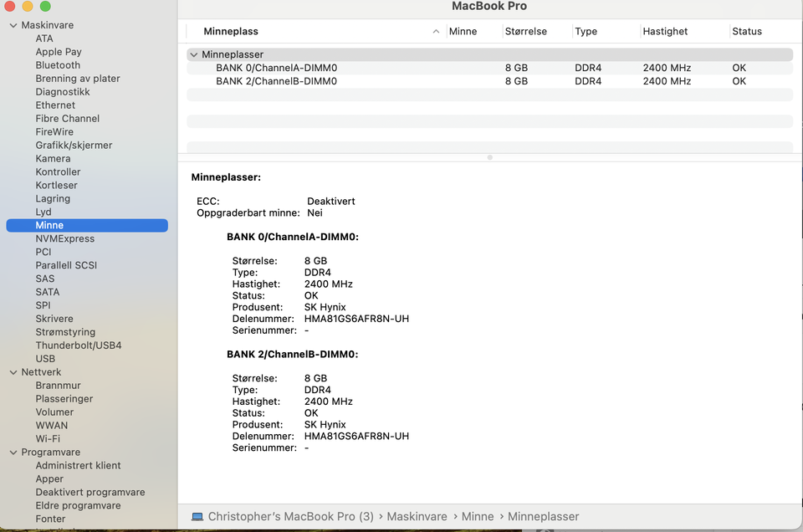
Task: Select Thunderbolt/USB4 in sidebar
Action: [78, 345]
